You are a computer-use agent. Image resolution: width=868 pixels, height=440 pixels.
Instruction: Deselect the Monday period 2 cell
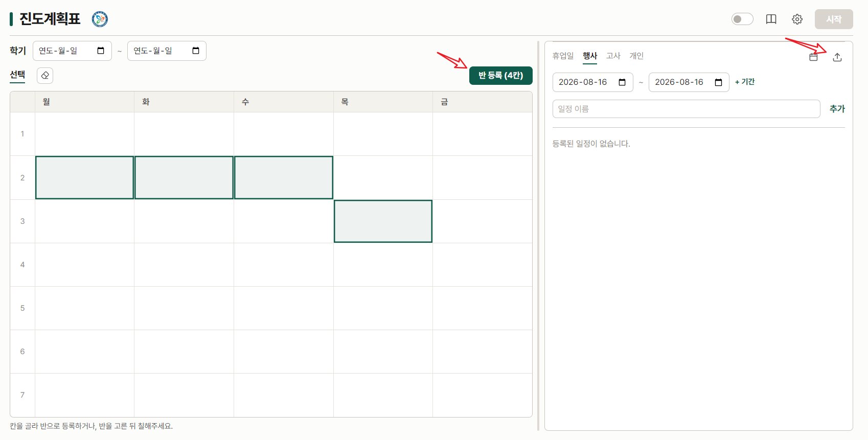pyautogui.click(x=84, y=177)
